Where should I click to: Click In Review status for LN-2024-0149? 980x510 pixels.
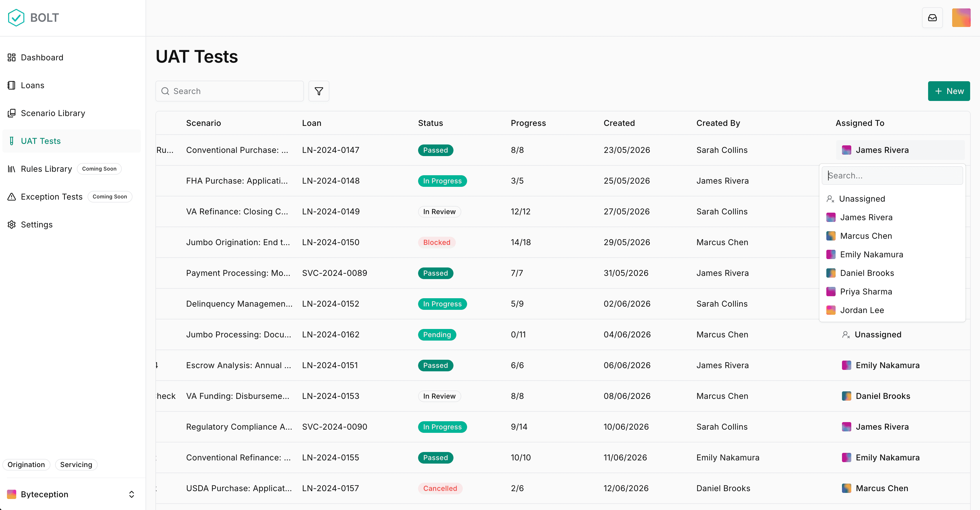439,211
